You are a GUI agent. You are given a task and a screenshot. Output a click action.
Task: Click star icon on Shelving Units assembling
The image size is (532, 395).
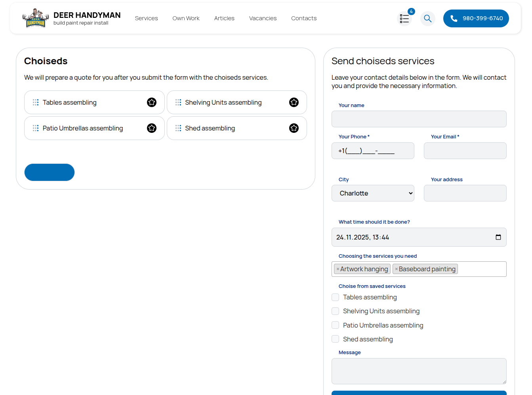pos(294,102)
